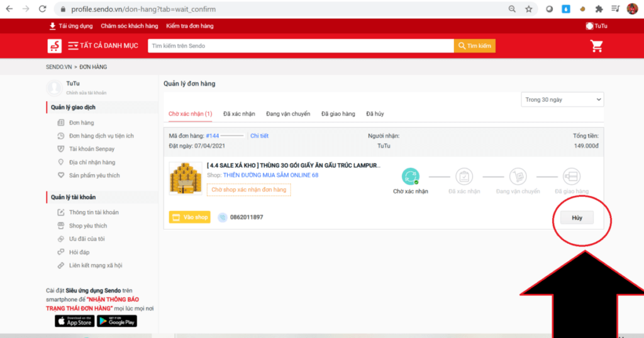
Task: Click the App Store download badge
Action: point(74,321)
